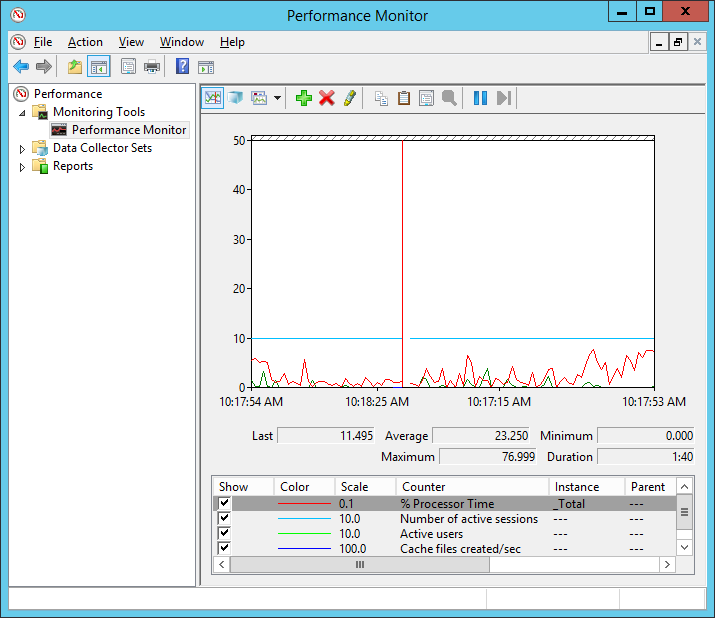Toggle the Highlight pen tool
Image resolution: width=715 pixels, height=618 pixels.
coord(349,98)
